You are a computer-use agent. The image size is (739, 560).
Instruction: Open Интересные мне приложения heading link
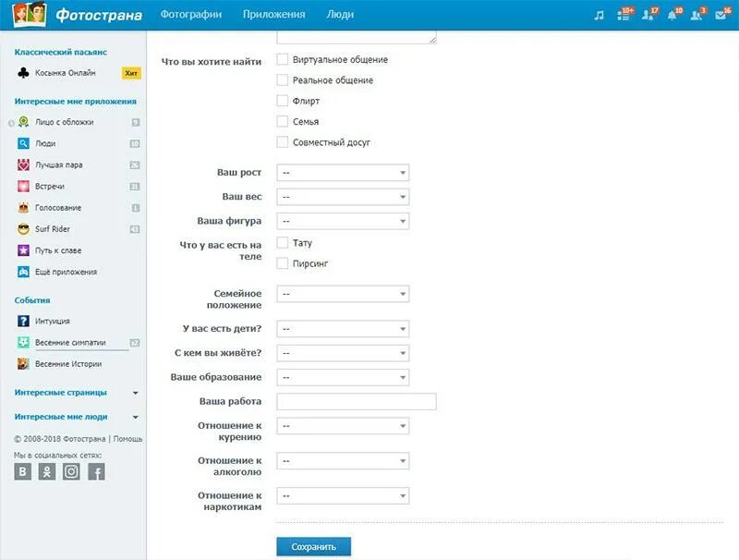[76, 102]
